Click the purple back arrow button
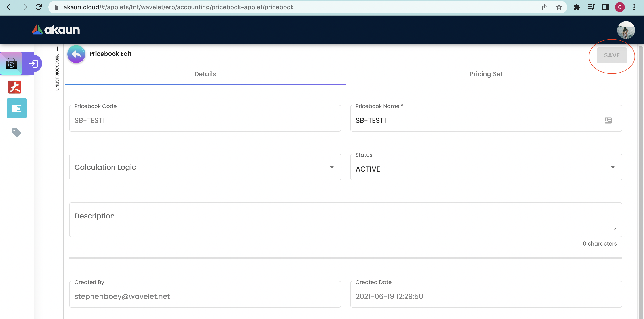This screenshot has height=319, width=644. 76,54
